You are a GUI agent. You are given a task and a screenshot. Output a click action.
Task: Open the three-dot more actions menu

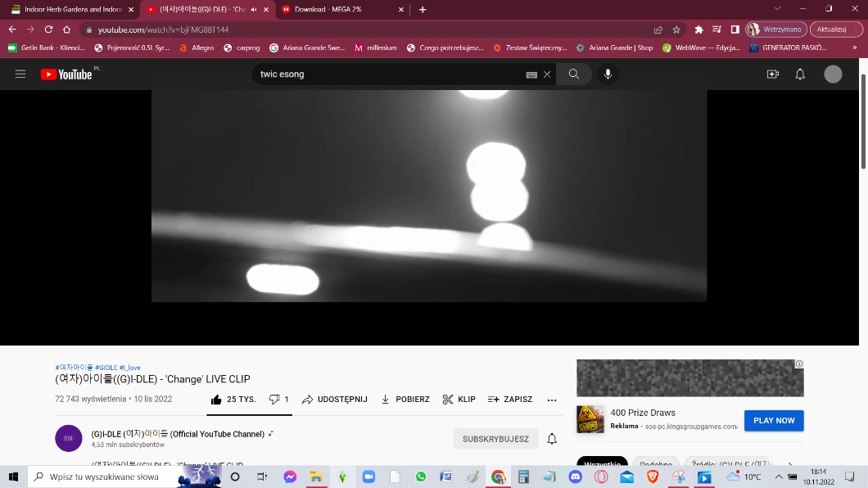(x=552, y=400)
